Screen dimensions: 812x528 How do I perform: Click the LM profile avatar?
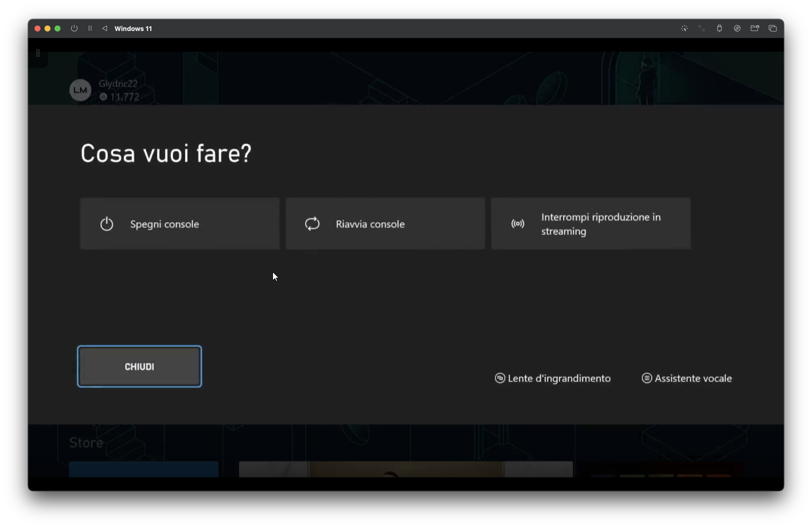(x=80, y=90)
